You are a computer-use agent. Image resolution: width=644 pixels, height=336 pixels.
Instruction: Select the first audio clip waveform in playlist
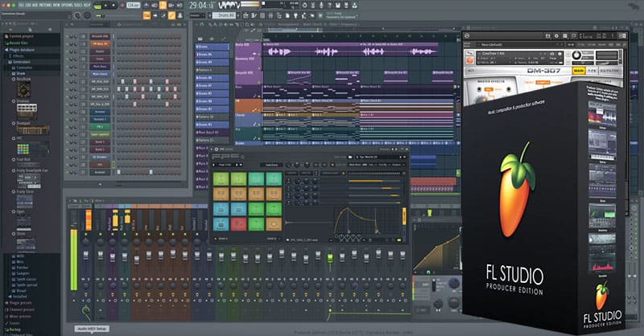click(x=280, y=51)
